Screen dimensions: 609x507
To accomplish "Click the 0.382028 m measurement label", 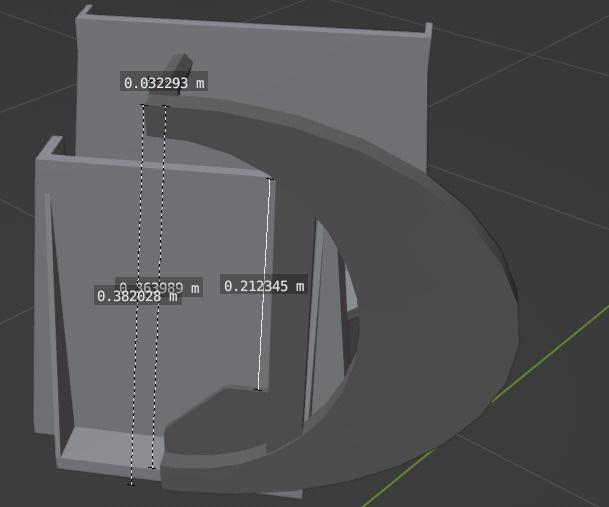I will [x=137, y=295].
